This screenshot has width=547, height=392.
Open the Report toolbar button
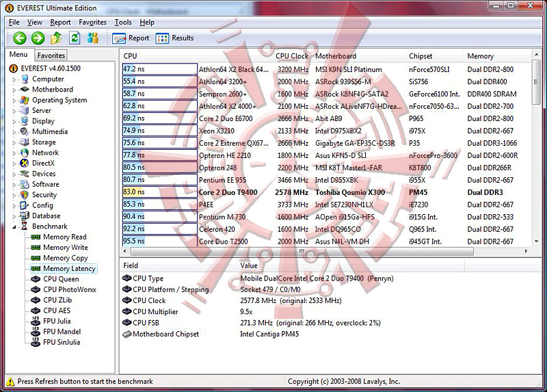tap(131, 38)
